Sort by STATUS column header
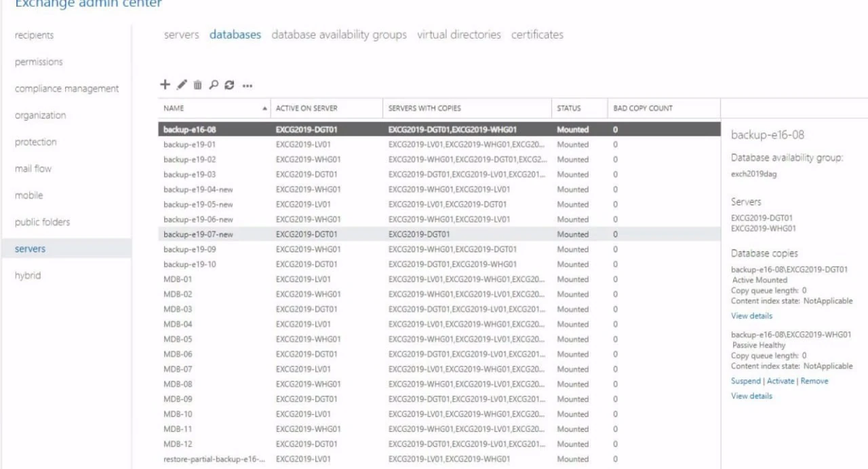This screenshot has height=469, width=868. [x=579, y=109]
